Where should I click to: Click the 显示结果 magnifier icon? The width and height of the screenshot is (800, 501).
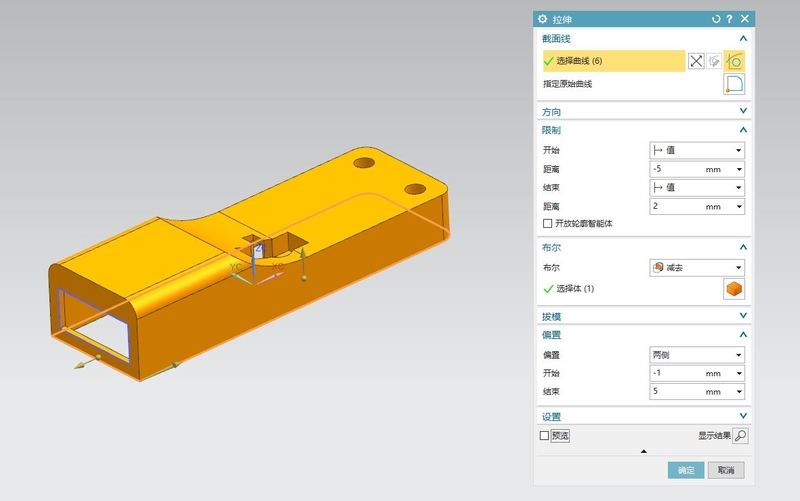pyautogui.click(x=740, y=436)
